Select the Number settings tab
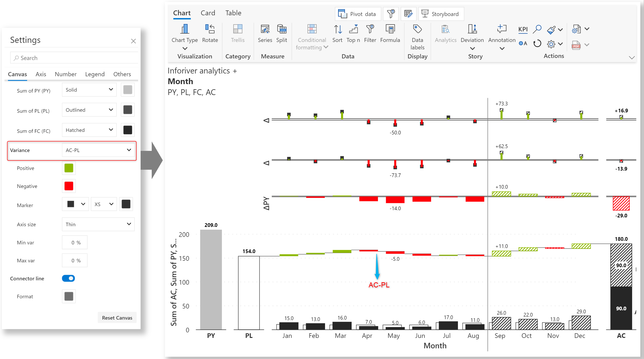Image resolution: width=644 pixels, height=359 pixels. (x=65, y=74)
